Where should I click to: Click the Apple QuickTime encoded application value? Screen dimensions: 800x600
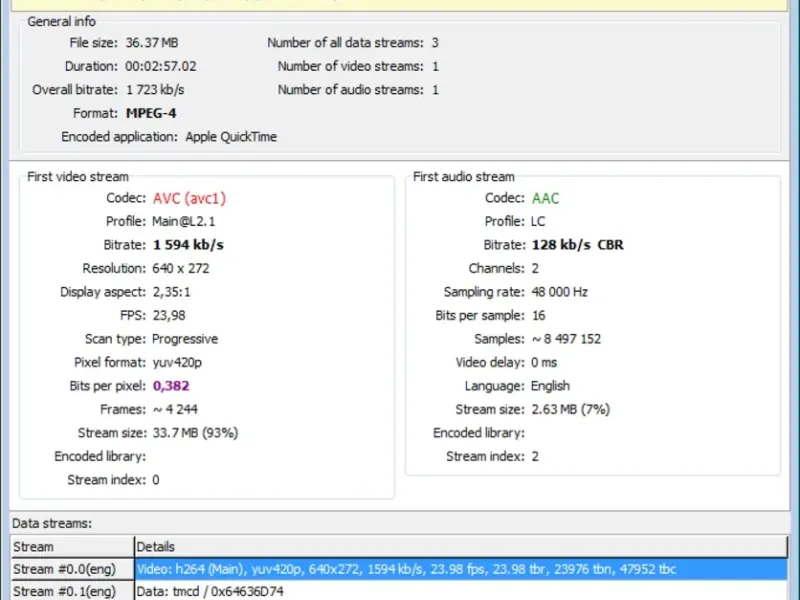click(231, 137)
